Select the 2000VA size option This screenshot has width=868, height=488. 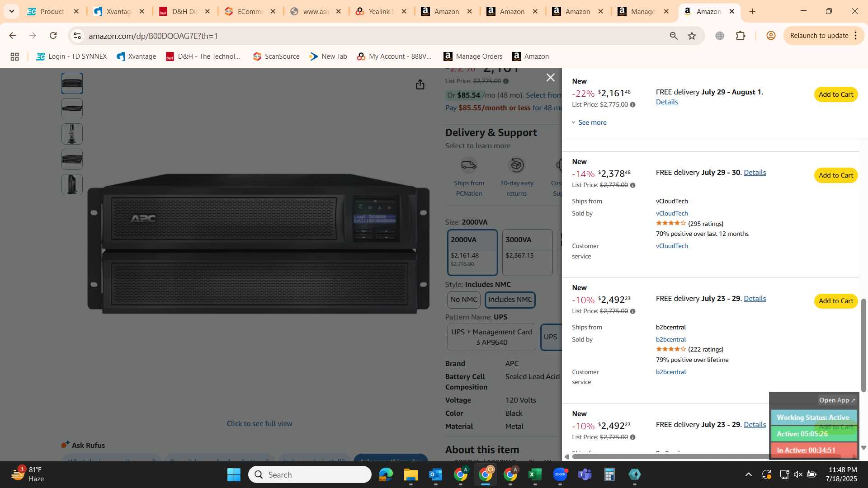[472, 253]
